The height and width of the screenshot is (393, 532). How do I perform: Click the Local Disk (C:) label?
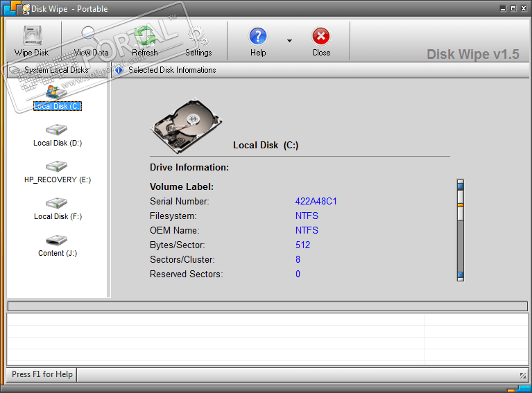[x=58, y=106]
